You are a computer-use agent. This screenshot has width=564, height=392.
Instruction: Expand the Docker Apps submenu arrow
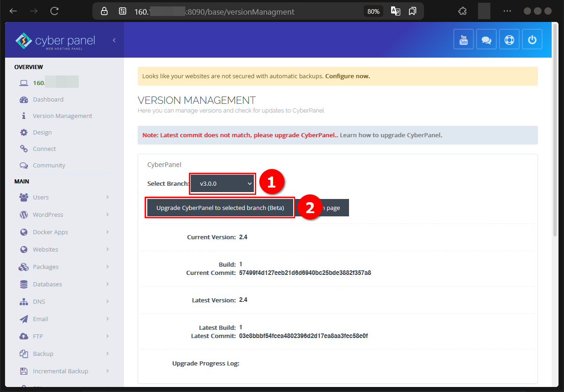107,232
